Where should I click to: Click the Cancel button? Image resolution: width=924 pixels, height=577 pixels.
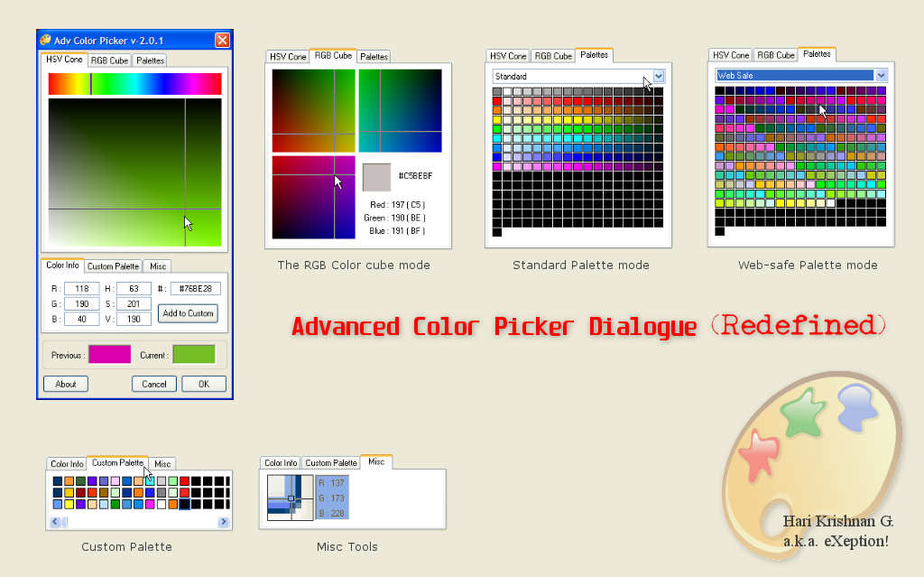point(153,384)
